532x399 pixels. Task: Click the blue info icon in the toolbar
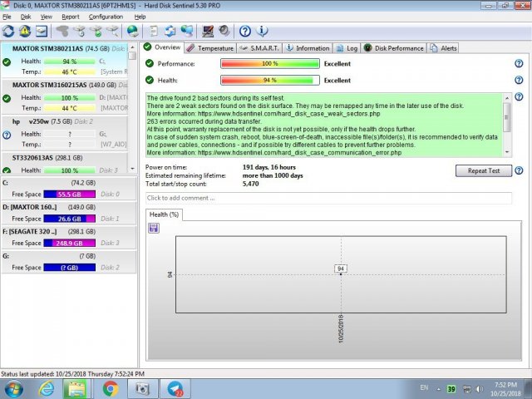263,32
